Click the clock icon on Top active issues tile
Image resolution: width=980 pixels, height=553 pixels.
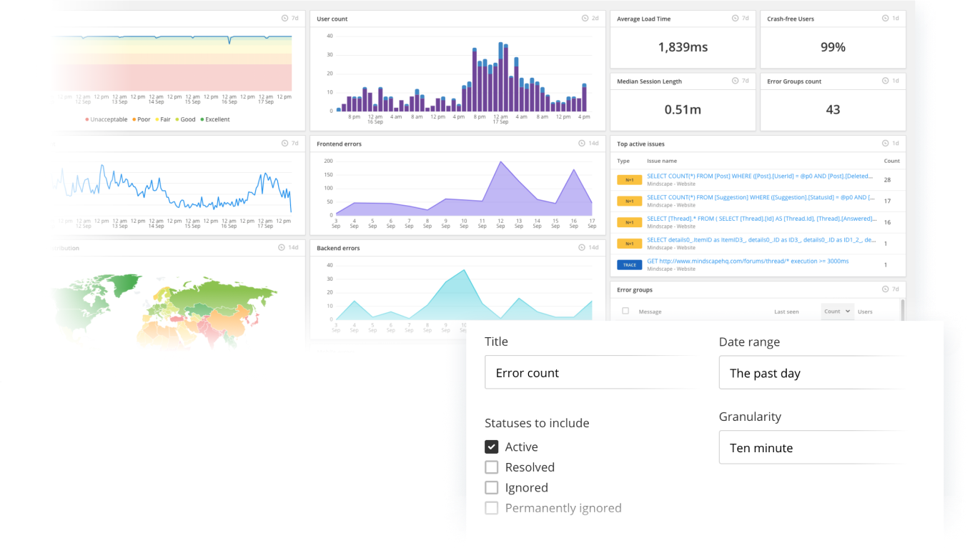886,144
